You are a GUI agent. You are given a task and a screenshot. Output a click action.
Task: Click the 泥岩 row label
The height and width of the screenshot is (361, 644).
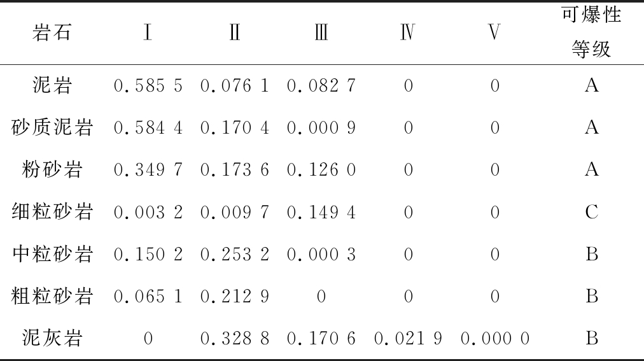point(52,85)
